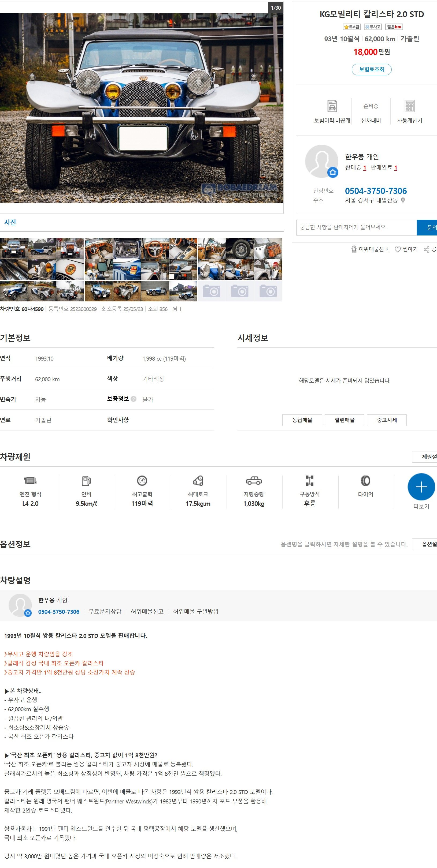Image resolution: width=437 pixels, height=868 pixels.
Task: Click the main car photo
Action: coord(141,108)
